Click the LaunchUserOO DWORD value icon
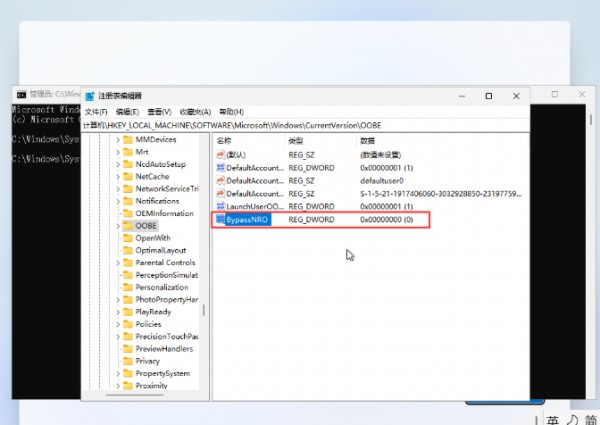Viewport: 600px width, 425px height. (x=220, y=207)
